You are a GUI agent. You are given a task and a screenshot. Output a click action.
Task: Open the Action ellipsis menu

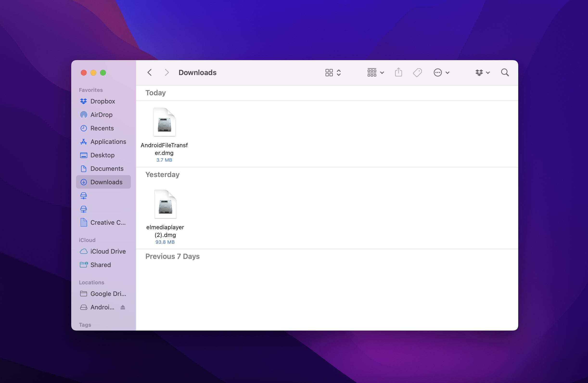click(x=441, y=72)
